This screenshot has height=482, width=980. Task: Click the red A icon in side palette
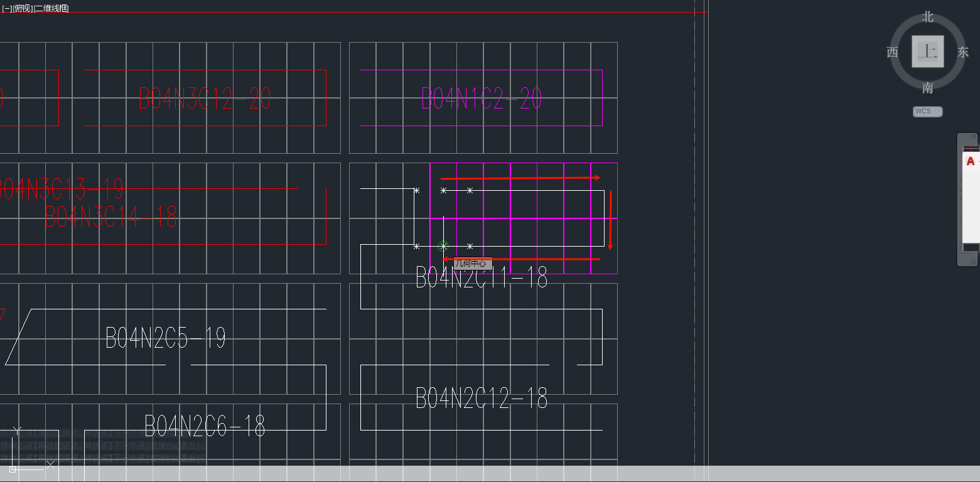click(x=971, y=161)
